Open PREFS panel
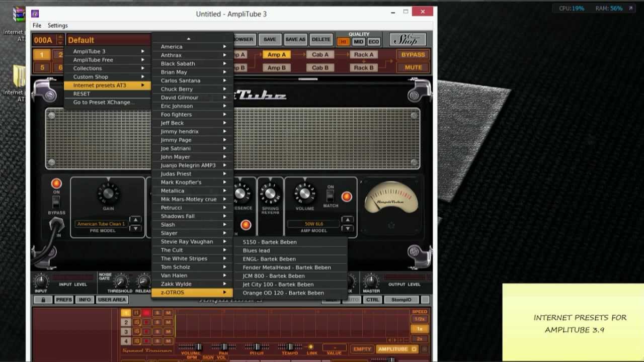This screenshot has width=644, height=362. [x=64, y=300]
